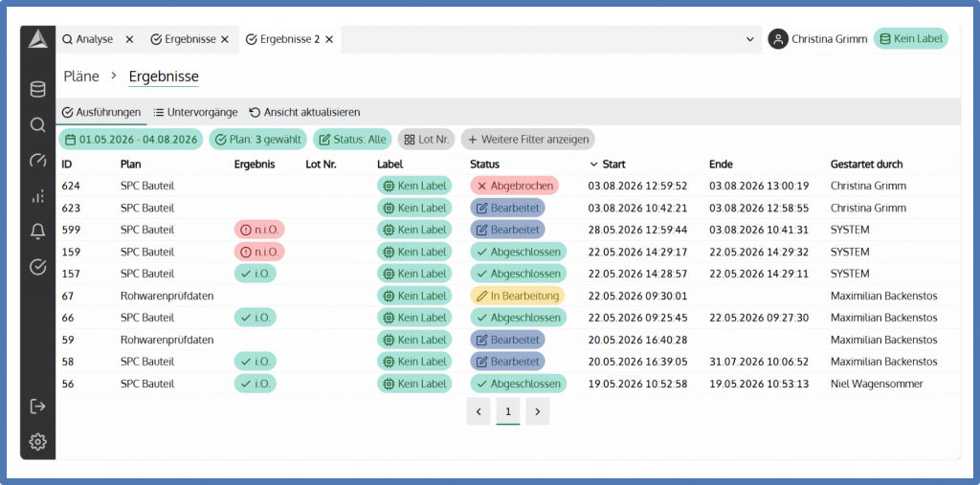Select the checkmark circle sidebar icon
Image resolution: width=980 pixels, height=485 pixels.
tap(37, 268)
